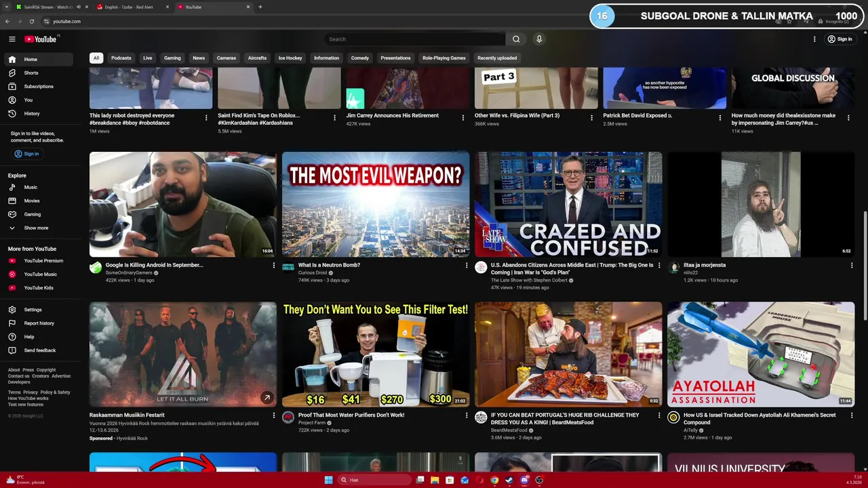Click Send feedback in the sidebar
Image resolution: width=868 pixels, height=488 pixels.
(38, 350)
